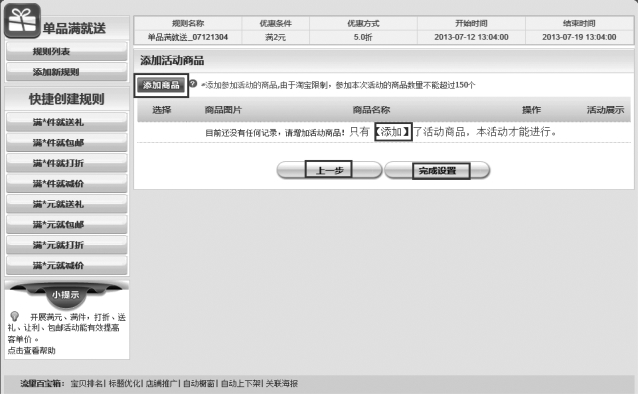This screenshot has height=394, width=638.
Task: Select quick rule 满*元就包邮
Action: click(67, 224)
